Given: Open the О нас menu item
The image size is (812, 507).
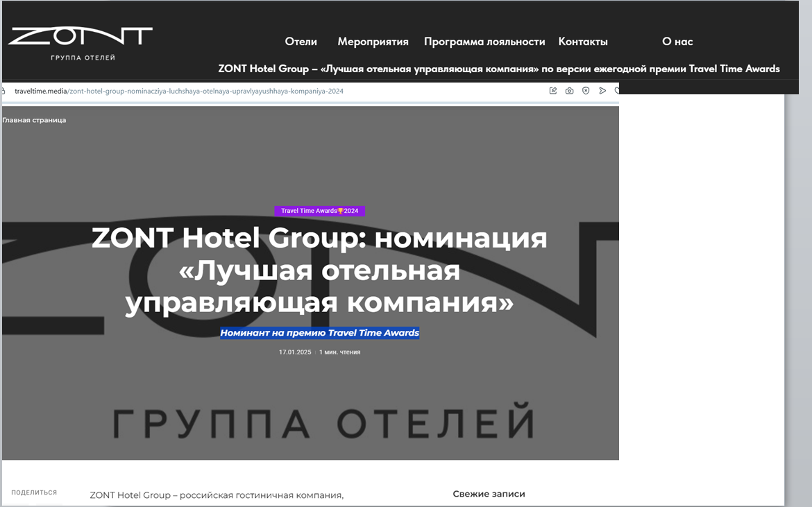Looking at the screenshot, I should click(677, 42).
